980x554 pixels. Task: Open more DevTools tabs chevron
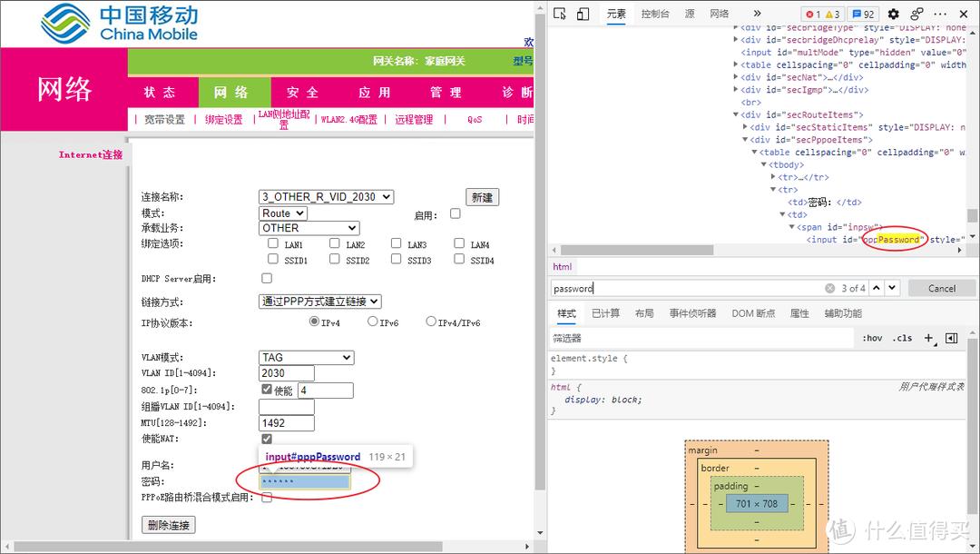pos(757,14)
